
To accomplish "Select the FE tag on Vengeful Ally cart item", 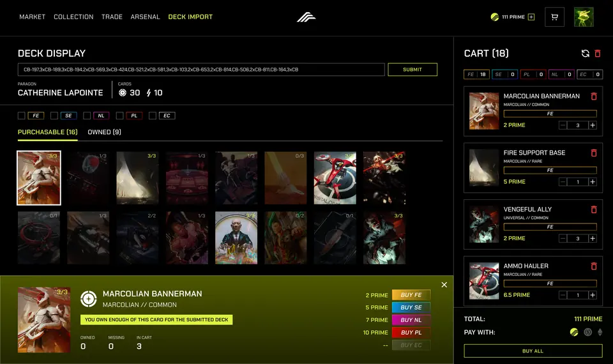I will [550, 227].
